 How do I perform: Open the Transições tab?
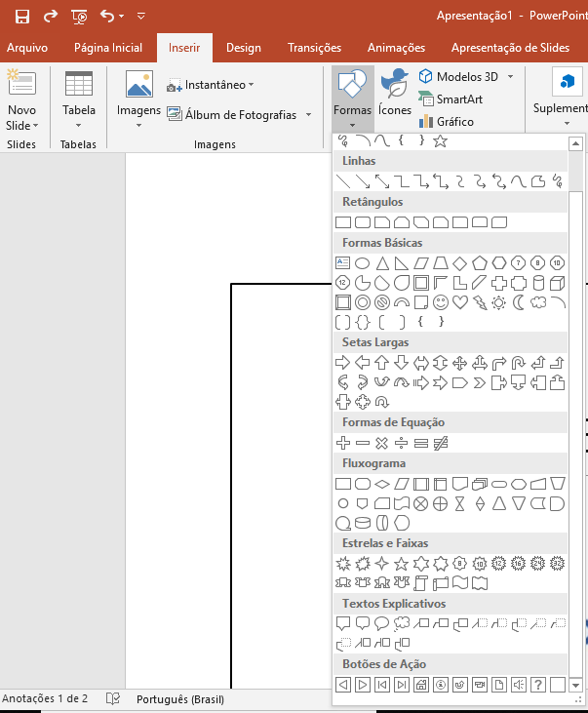pyautogui.click(x=314, y=48)
